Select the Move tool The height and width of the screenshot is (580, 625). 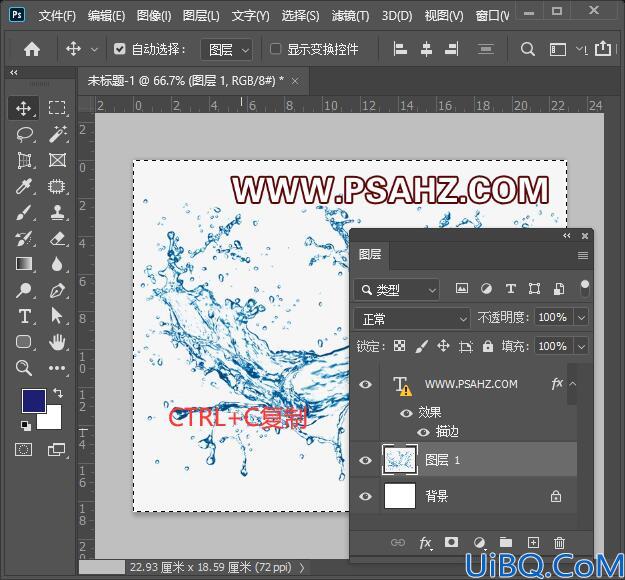(x=24, y=108)
